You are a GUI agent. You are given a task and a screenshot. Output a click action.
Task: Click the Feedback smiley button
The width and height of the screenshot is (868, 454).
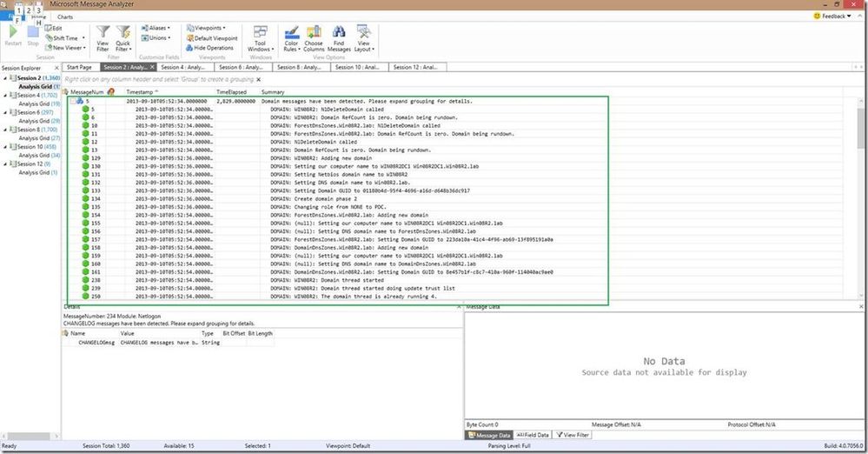click(x=832, y=16)
